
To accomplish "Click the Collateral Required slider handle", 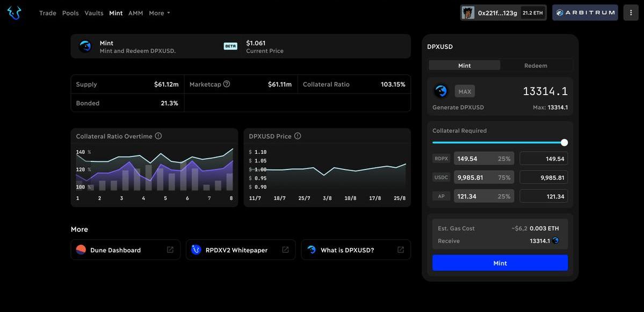I will tap(564, 143).
